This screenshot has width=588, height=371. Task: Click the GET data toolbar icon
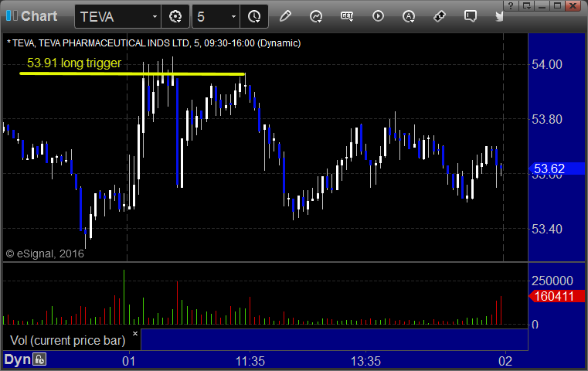(347, 16)
